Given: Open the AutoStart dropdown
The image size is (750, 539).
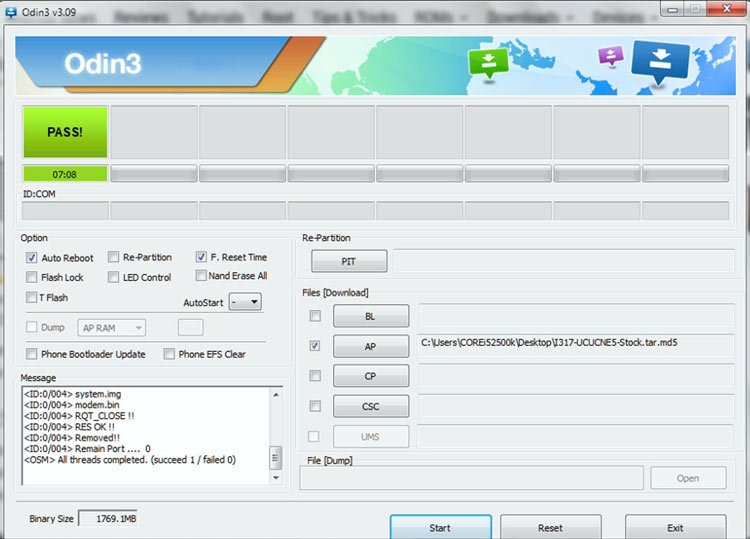Looking at the screenshot, I should click(245, 302).
